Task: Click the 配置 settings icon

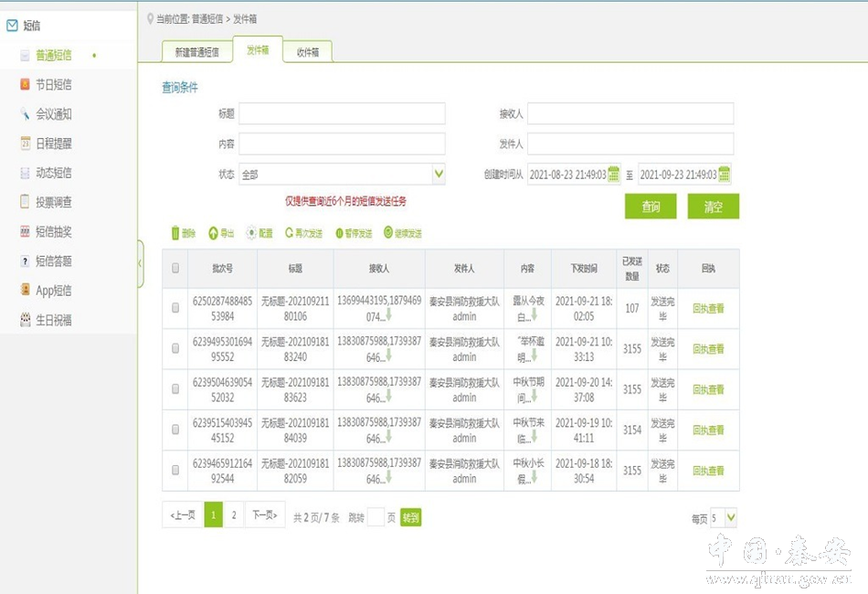Action: 251,233
